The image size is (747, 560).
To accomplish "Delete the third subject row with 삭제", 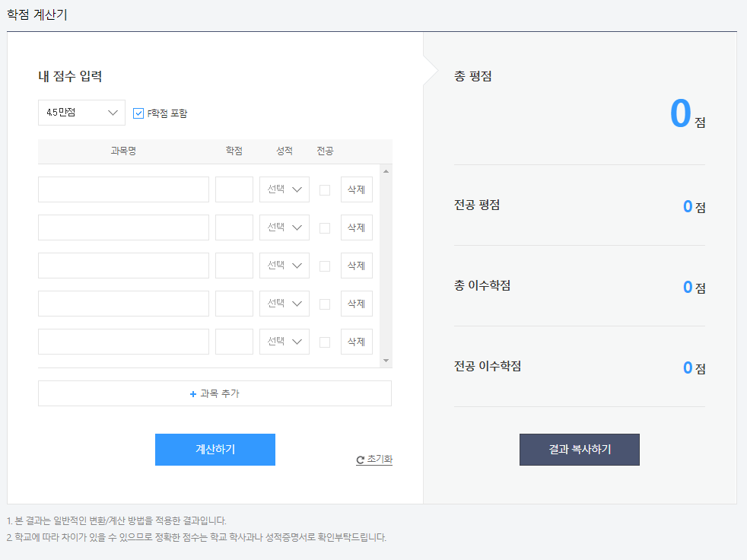I will pos(356,266).
